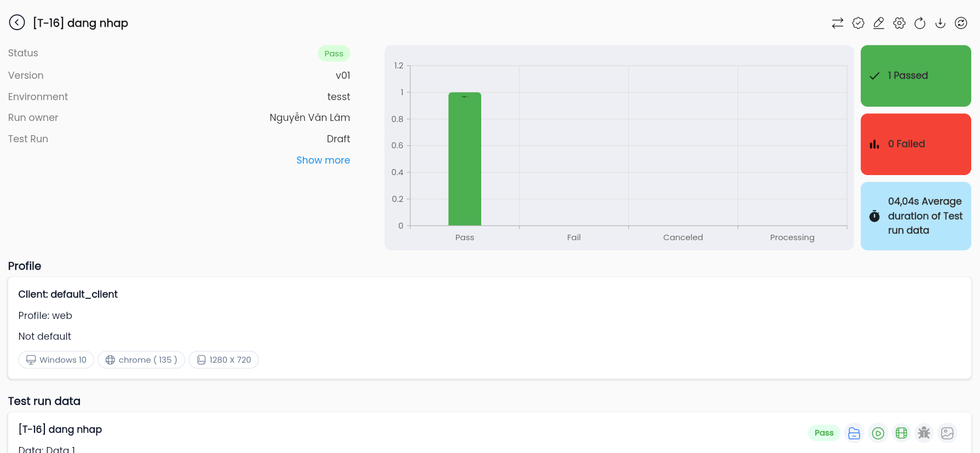980x453 pixels.
Task: Click the green Pass bar in chart
Action: pos(465,159)
